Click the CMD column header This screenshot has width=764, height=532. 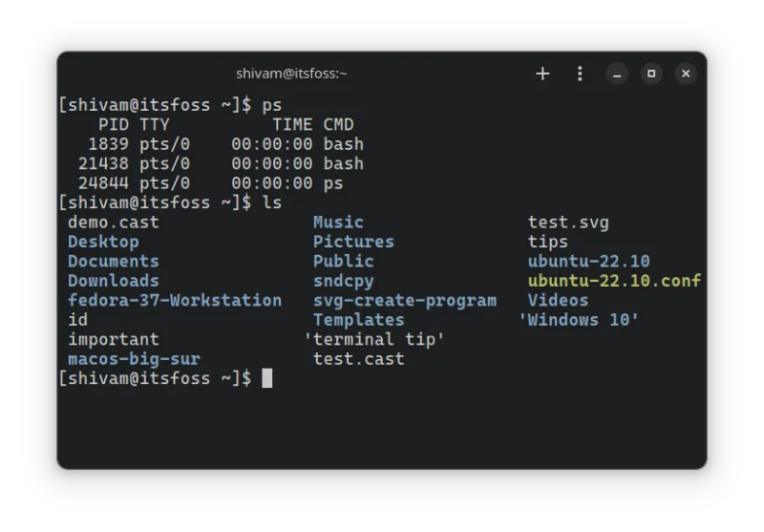(x=339, y=125)
